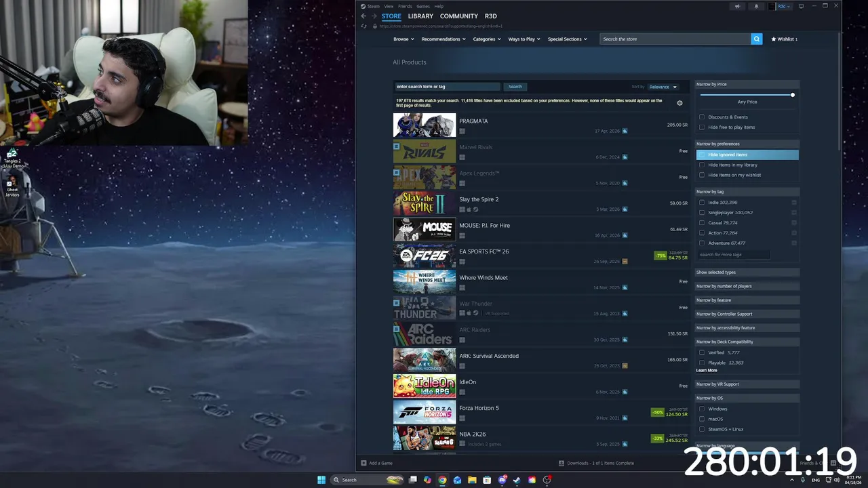This screenshot has width=868, height=488.
Task: Exclude the Action tag with its minus icon
Action: click(x=794, y=232)
